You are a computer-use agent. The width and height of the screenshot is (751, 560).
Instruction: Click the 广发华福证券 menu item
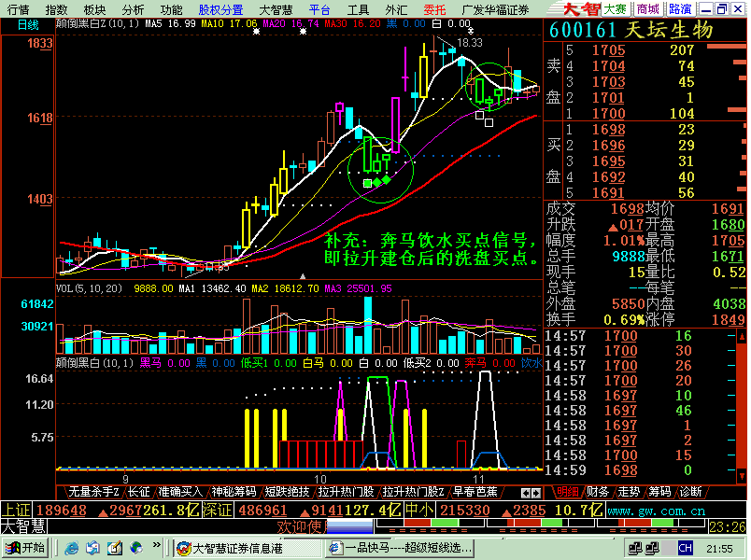(496, 9)
